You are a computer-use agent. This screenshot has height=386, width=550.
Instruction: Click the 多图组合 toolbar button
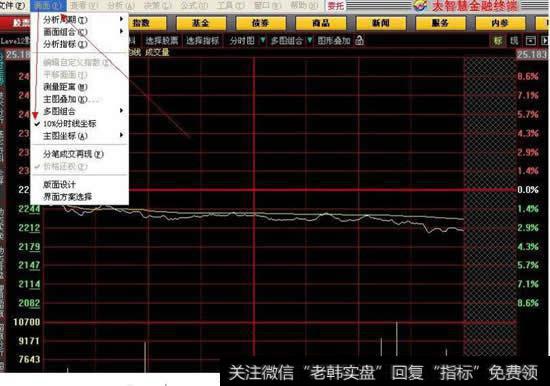(287, 41)
